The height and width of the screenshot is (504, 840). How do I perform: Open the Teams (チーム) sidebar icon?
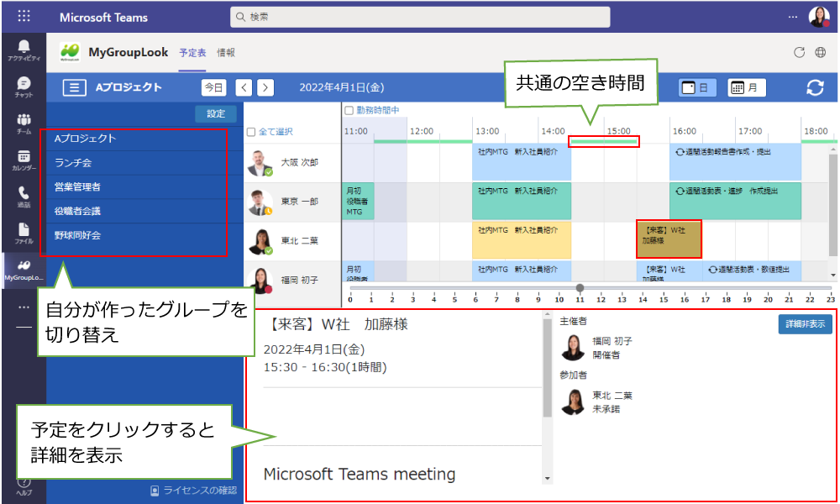point(23,123)
